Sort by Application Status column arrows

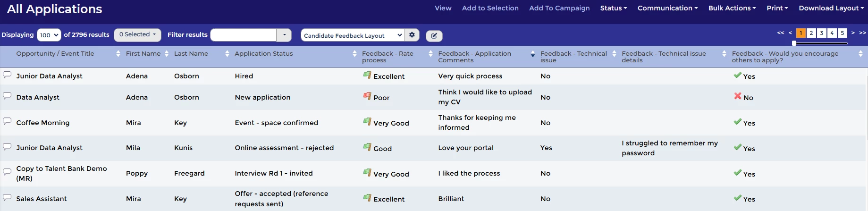tap(354, 54)
